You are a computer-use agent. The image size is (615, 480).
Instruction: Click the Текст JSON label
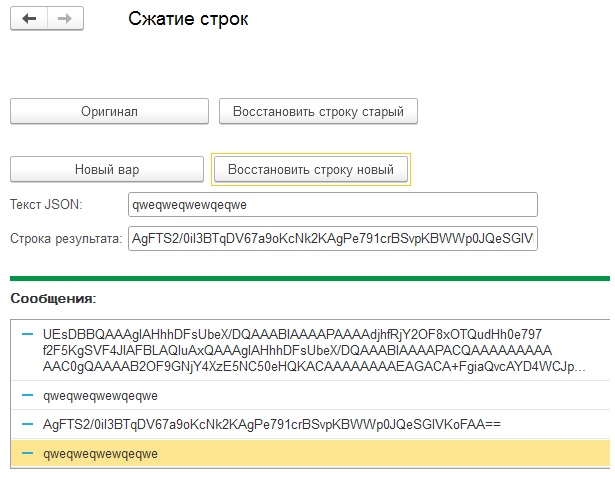point(46,204)
